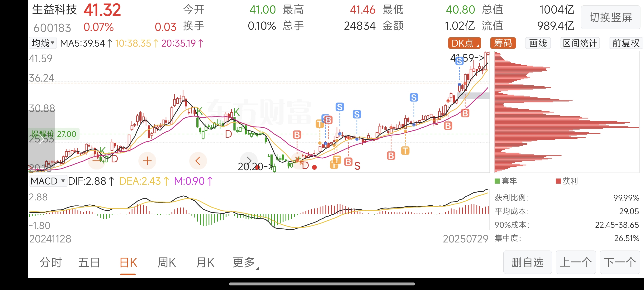
Task: Expand the 更多 period options
Action: (x=246, y=262)
